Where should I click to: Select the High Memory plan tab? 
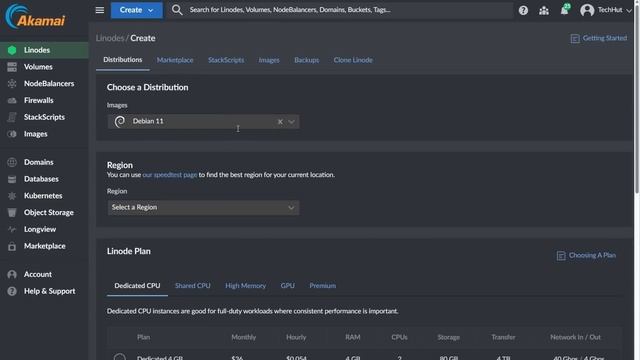245,286
